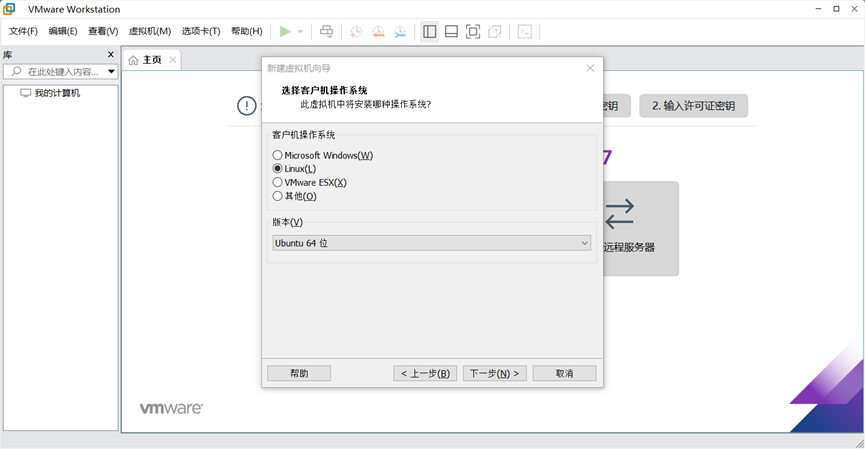Click Send Ctrl+Alt+Del toolbar icon

tap(327, 31)
